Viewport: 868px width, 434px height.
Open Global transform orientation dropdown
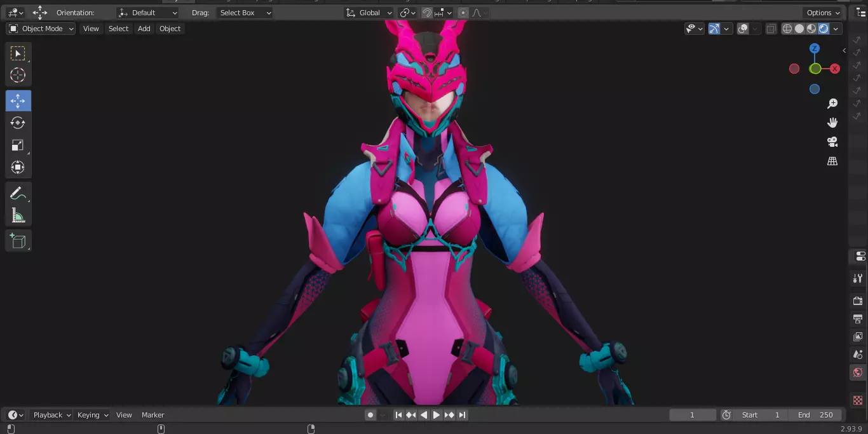pyautogui.click(x=370, y=13)
